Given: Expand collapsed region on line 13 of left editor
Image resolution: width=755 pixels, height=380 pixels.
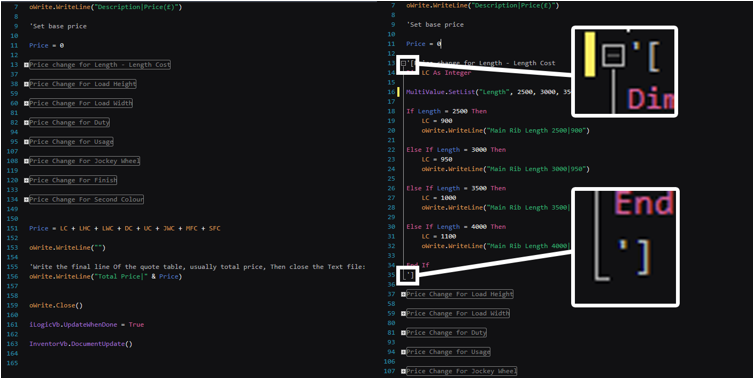Looking at the screenshot, I should click(26, 65).
